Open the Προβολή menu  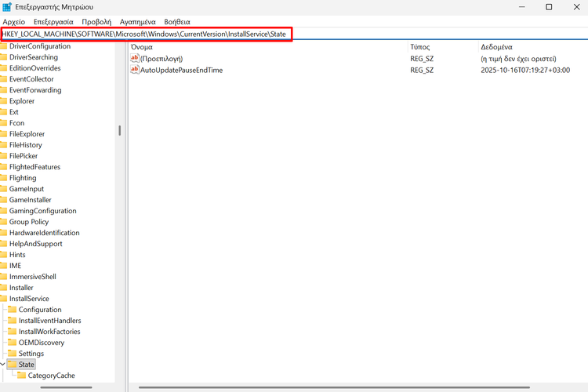pyautogui.click(x=96, y=22)
